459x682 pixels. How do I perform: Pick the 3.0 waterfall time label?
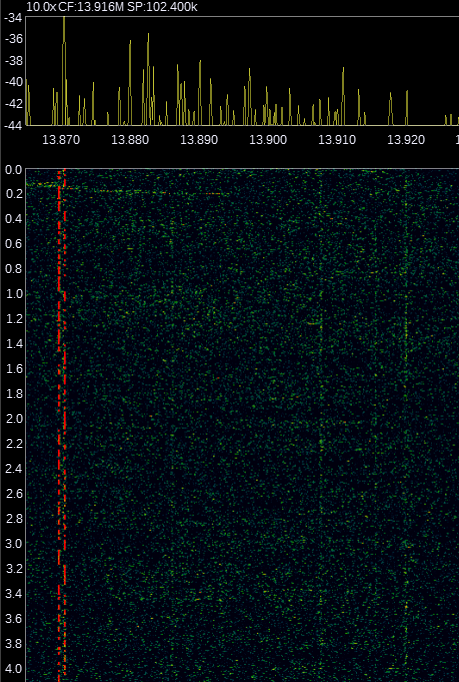(13, 544)
